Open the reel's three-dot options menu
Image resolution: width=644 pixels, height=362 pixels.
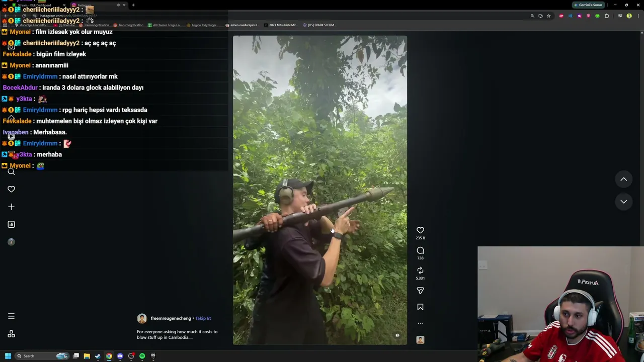click(420, 323)
